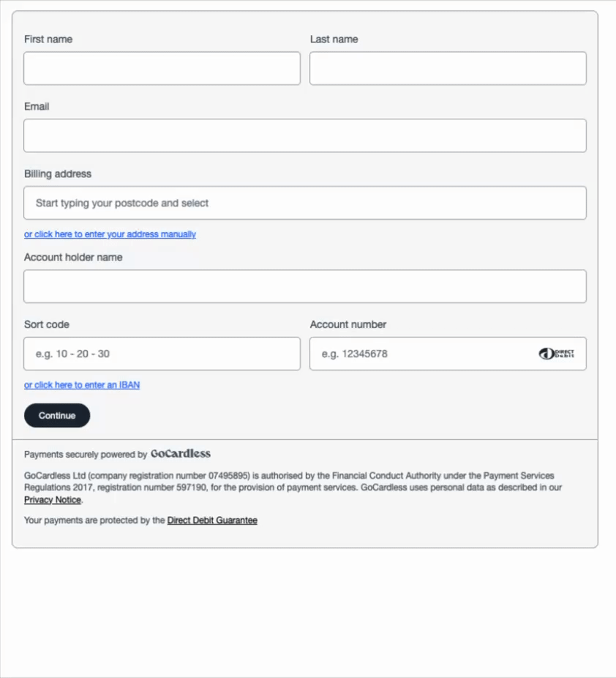Click the "Account holder name" label

(x=73, y=257)
